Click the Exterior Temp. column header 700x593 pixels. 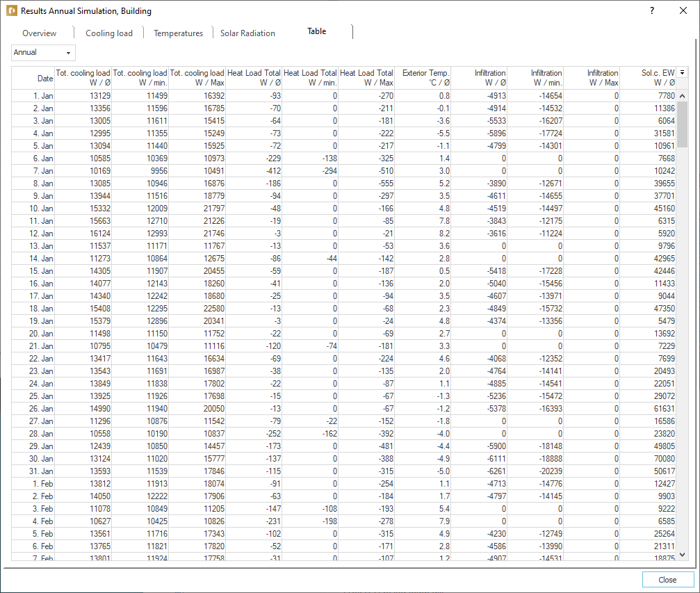click(423, 78)
